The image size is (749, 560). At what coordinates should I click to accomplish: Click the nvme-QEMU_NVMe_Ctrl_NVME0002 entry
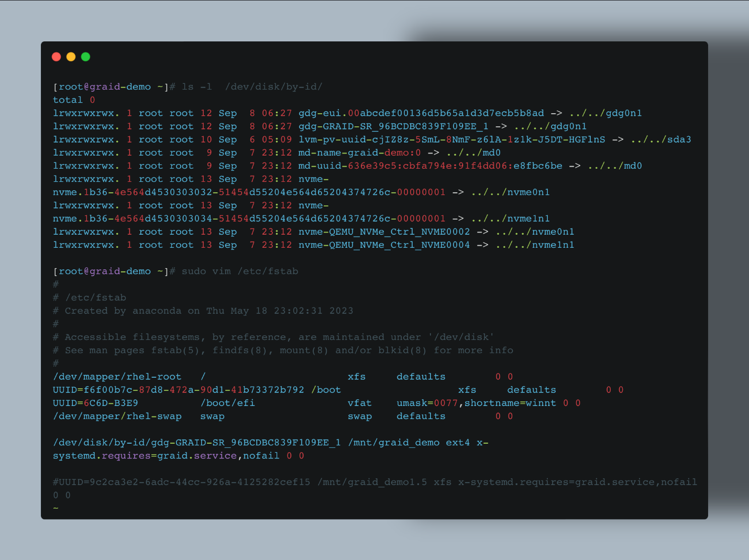pos(384,232)
